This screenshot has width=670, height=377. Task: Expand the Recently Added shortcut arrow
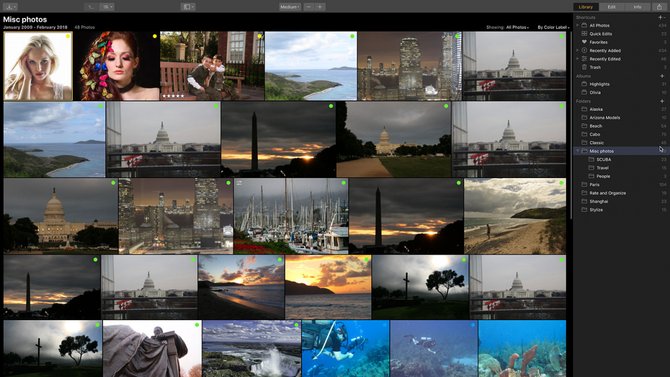click(578, 50)
